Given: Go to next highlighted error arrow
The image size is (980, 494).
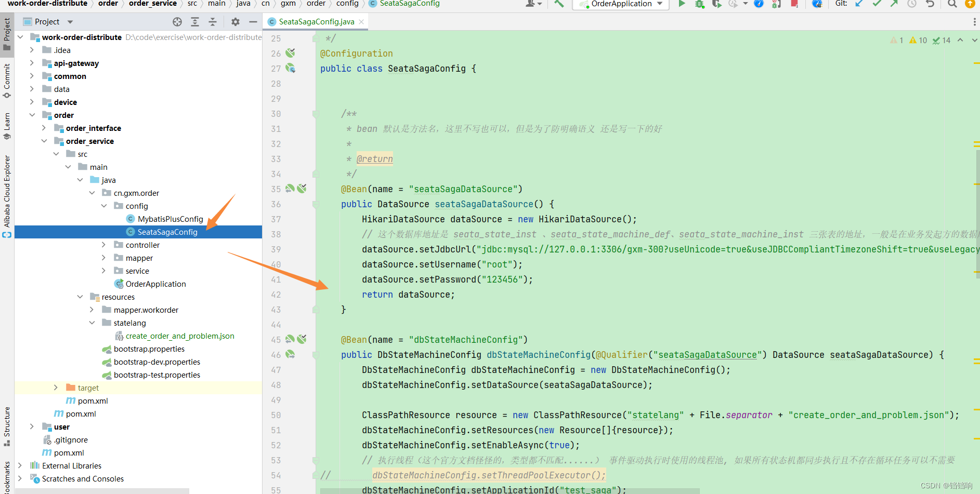Looking at the screenshot, I should pos(974,40).
